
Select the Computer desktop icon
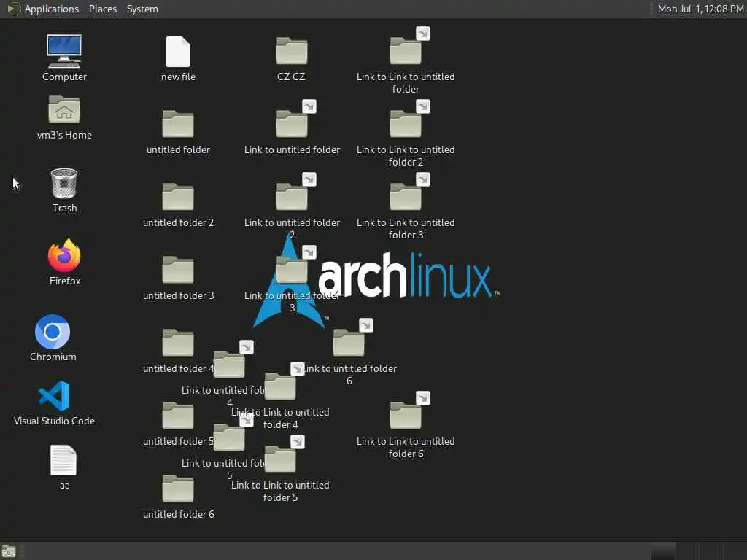tap(64, 52)
